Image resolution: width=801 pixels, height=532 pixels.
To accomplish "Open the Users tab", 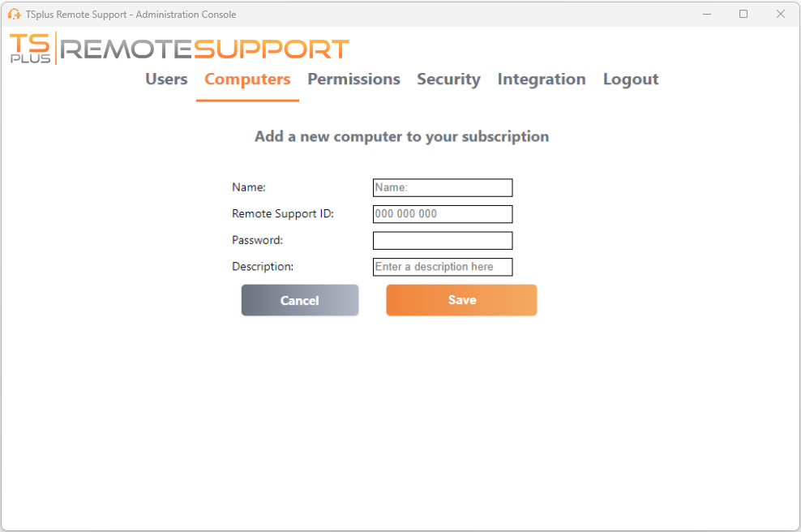I will [x=165, y=79].
